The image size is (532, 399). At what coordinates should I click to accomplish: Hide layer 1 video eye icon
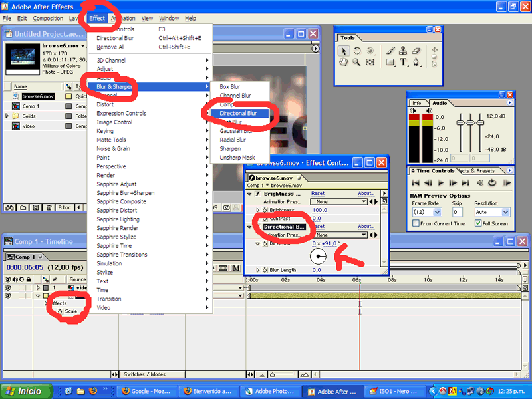(8, 288)
